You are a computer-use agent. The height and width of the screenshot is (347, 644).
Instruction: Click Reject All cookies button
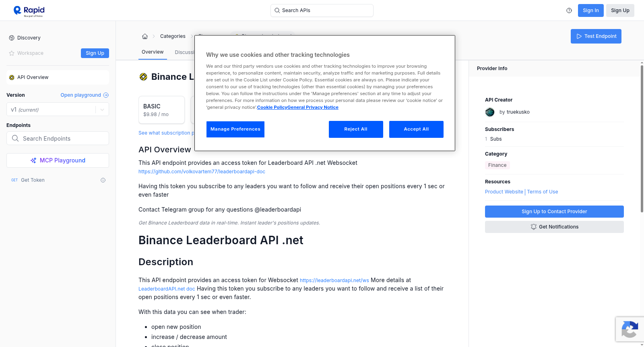[x=356, y=129]
